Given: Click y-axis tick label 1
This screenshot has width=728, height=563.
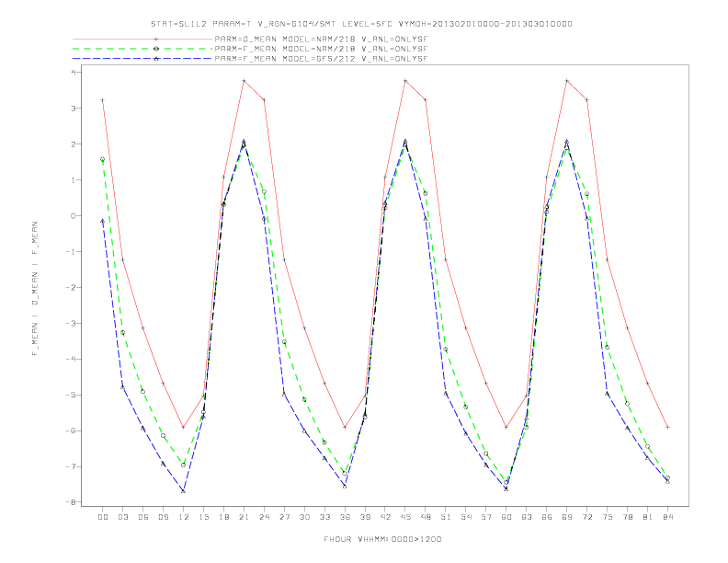Looking at the screenshot, I should click(x=74, y=179).
